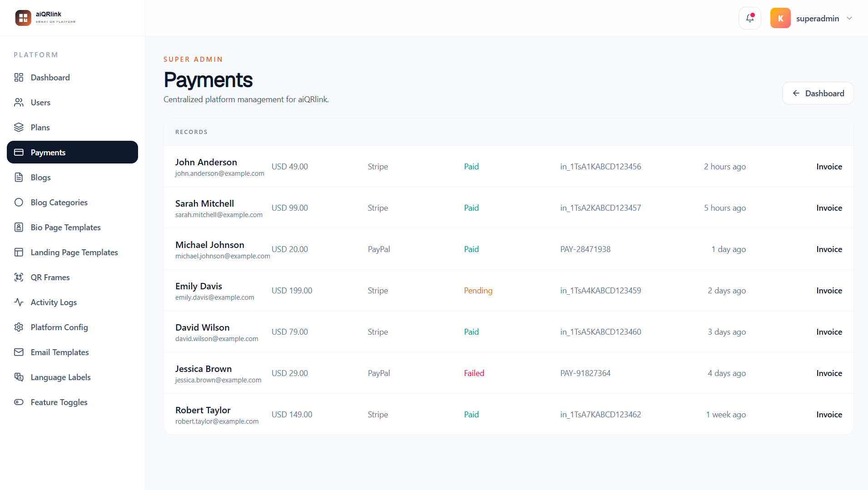Go to QR Frames

point(72,277)
